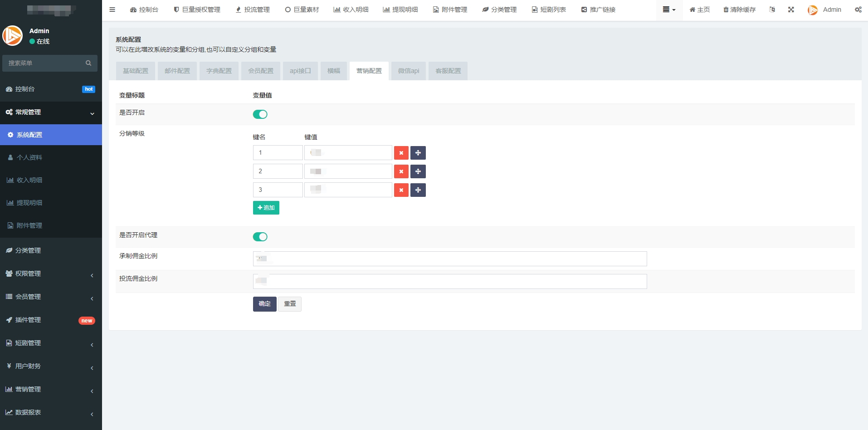
Task: Click the move handle for level row 2
Action: 418,171
